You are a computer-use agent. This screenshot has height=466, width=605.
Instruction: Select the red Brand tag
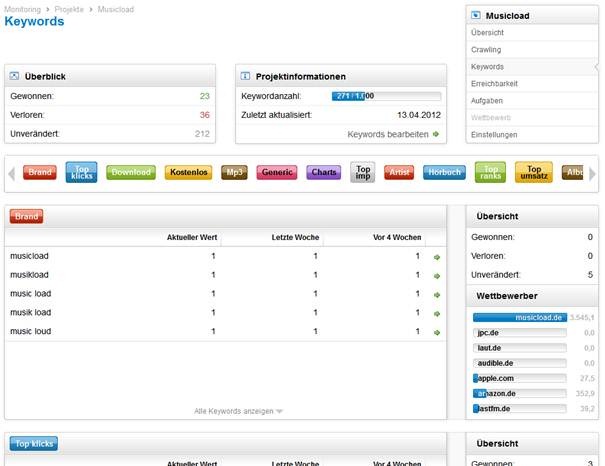tap(40, 172)
